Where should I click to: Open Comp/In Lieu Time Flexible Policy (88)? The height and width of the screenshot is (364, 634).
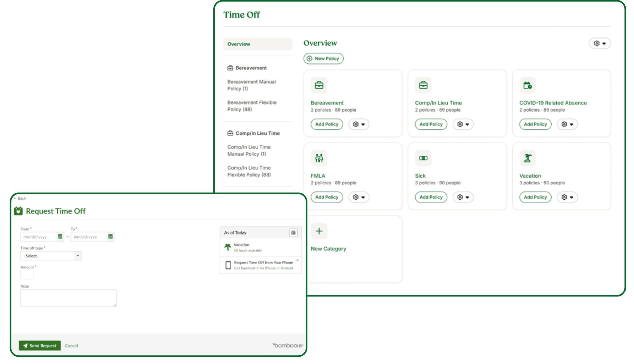point(249,171)
